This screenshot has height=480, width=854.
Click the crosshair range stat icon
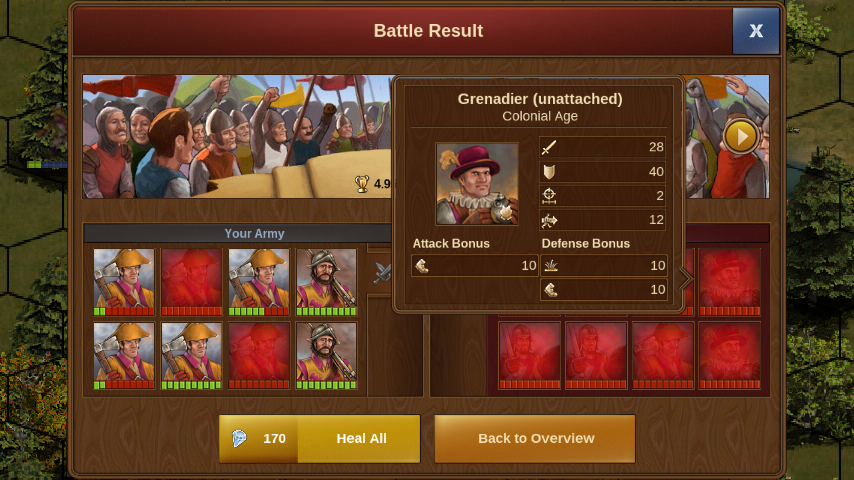[549, 196]
